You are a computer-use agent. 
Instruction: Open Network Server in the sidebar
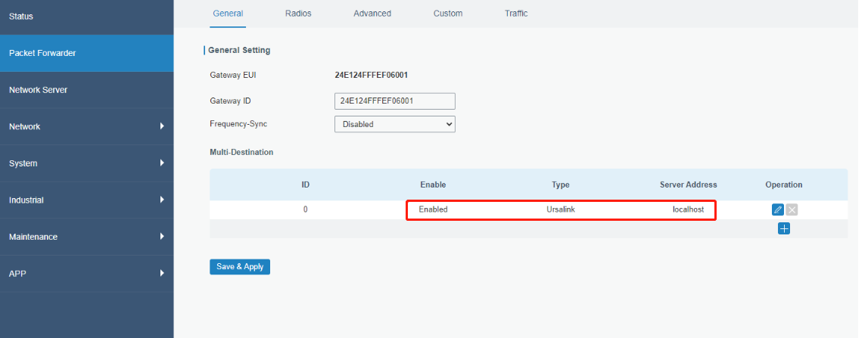(x=38, y=90)
